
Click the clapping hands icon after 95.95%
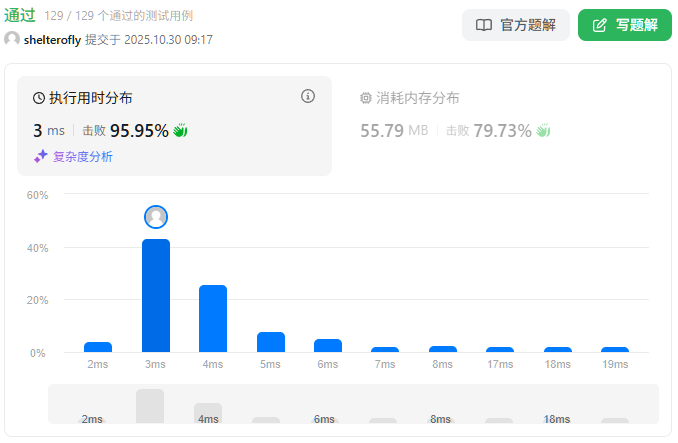181,130
